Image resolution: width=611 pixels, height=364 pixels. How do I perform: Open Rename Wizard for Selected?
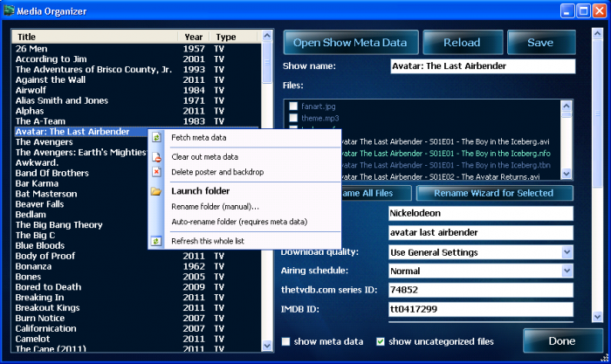(x=495, y=193)
